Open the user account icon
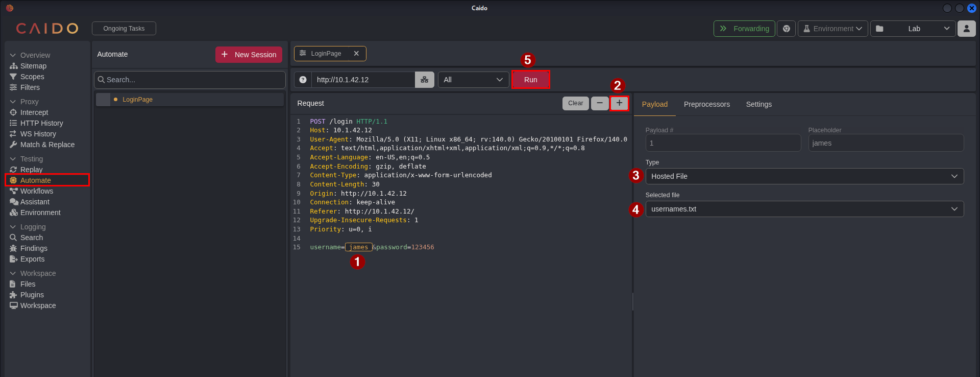The height and width of the screenshot is (377, 980). [x=966, y=29]
